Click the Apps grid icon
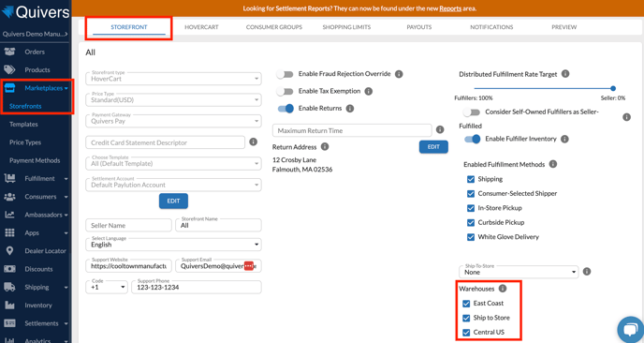This screenshot has height=343, width=644. pyautogui.click(x=9, y=232)
